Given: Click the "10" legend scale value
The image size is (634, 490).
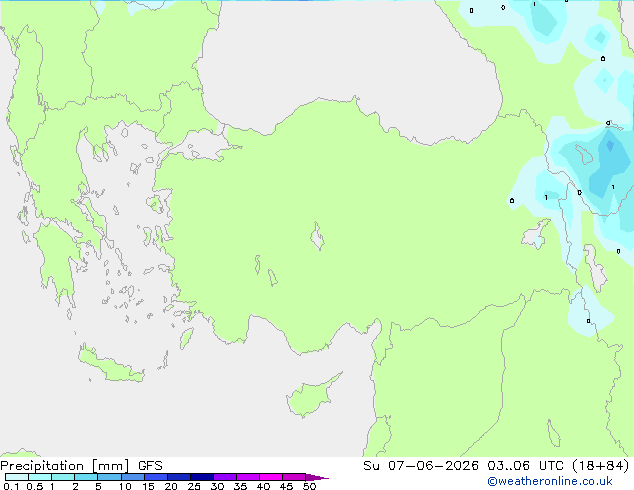Looking at the screenshot, I should [125, 486].
